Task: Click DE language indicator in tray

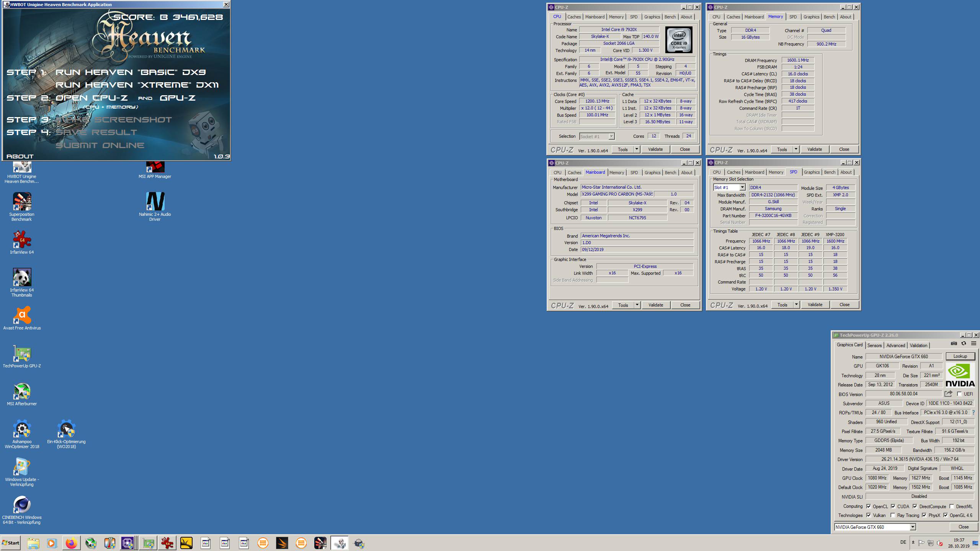Action: click(903, 542)
